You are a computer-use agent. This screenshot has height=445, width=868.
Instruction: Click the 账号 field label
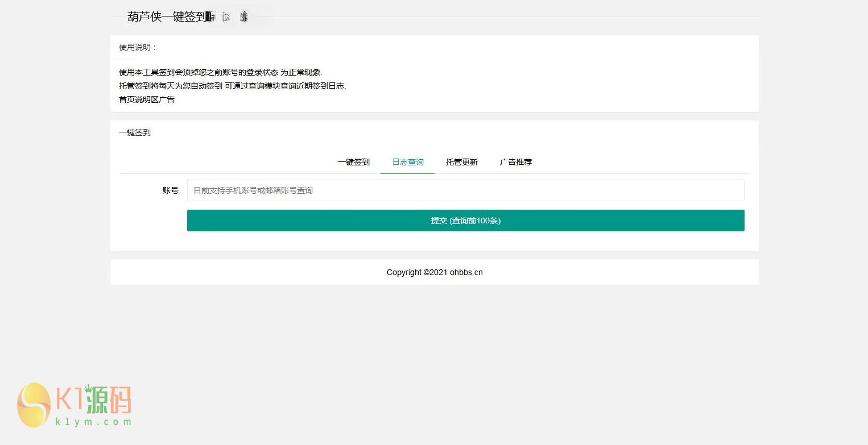tap(170, 190)
